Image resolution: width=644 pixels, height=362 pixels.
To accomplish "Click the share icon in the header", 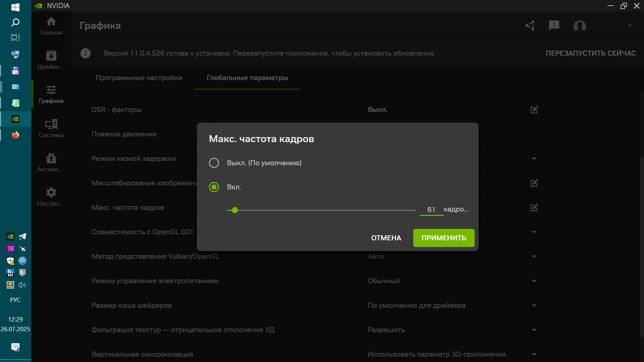I will 530,26.
